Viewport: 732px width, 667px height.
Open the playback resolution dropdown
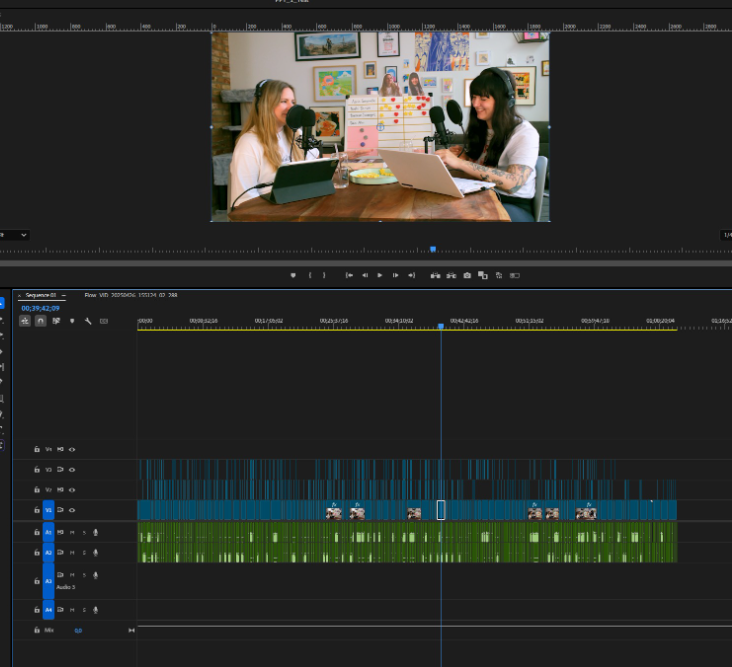coord(726,235)
